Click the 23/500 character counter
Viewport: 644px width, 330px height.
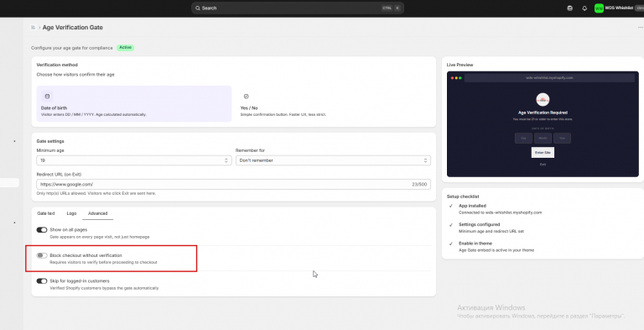click(x=419, y=185)
